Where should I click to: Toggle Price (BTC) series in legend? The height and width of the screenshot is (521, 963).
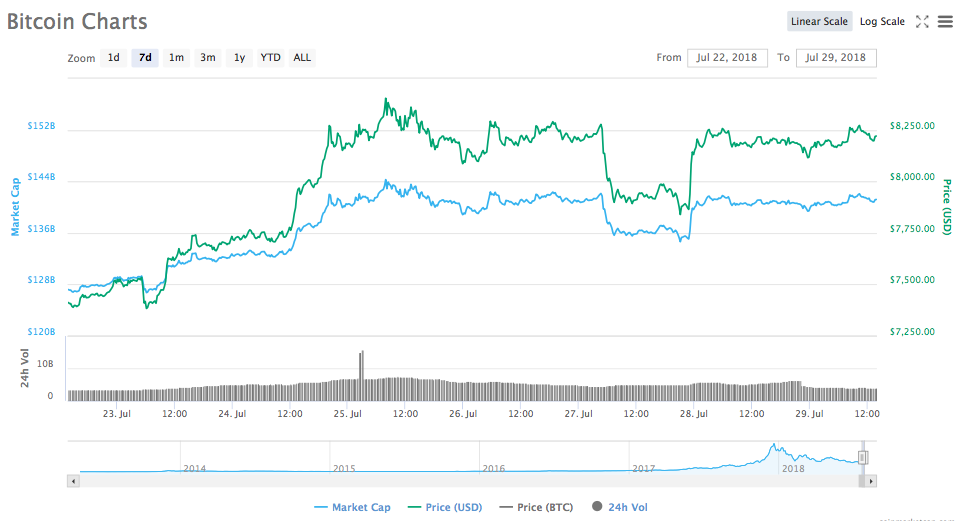coord(536,507)
